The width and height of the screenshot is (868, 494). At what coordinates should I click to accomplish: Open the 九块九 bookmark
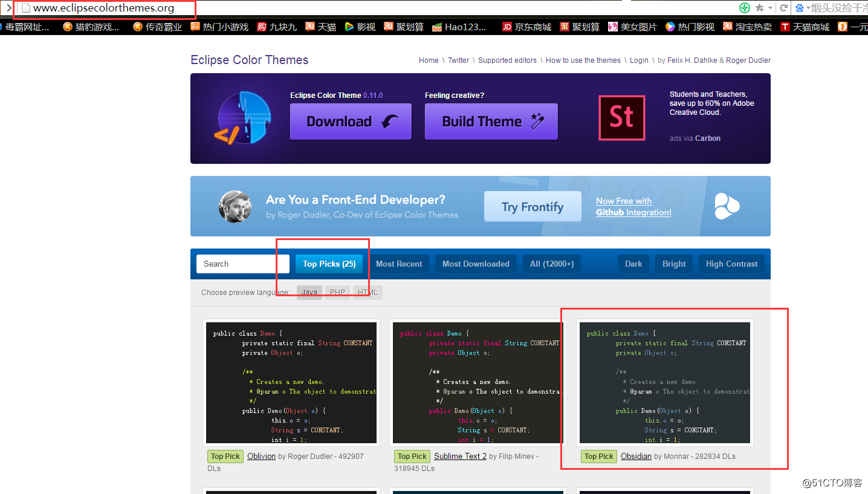coord(277,27)
